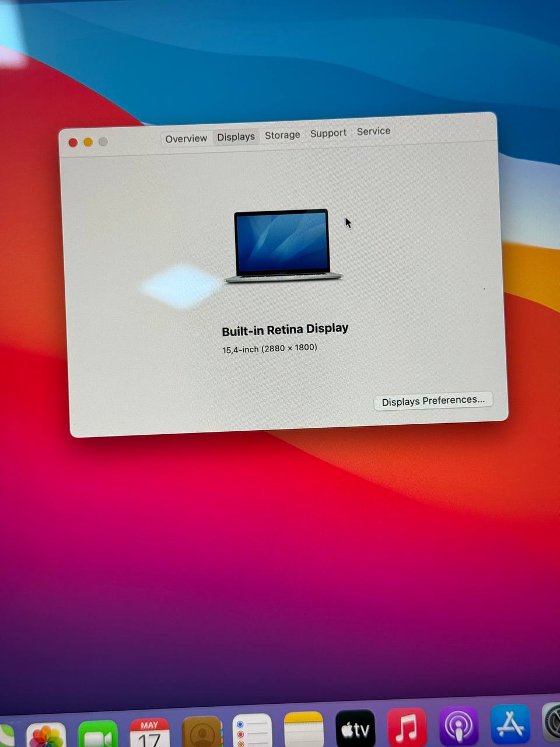Screen dimensions: 560x747
Task: Open the Storage tab
Action: tap(282, 135)
